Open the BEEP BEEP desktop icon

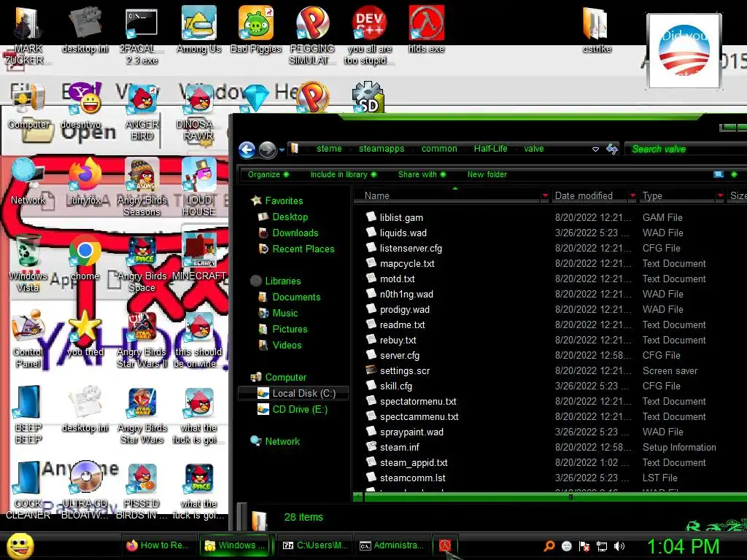point(28,414)
